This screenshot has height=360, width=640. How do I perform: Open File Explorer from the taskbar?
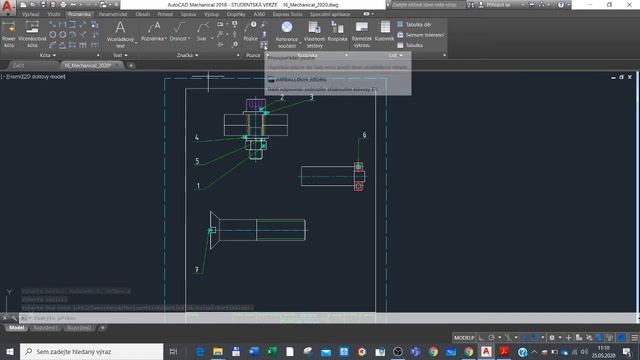click(x=218, y=351)
